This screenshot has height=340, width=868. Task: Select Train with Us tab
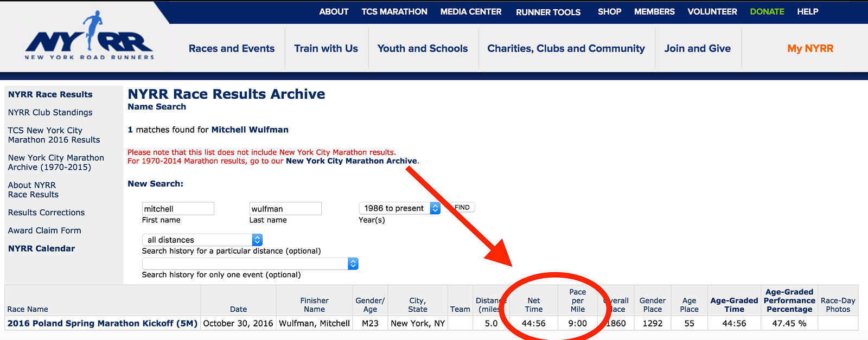(326, 48)
